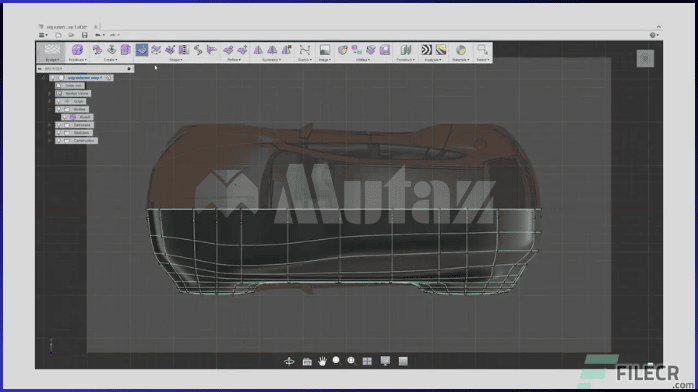
Task: Click the second Symmetry mirror icon
Action: coord(272,50)
